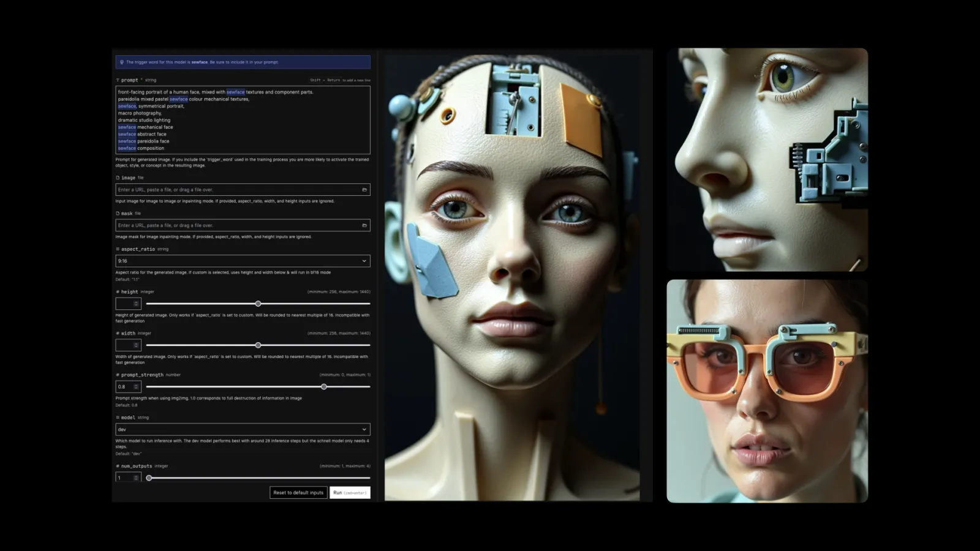Click the 'prompt_strength' field label
Image resolution: width=980 pixels, height=551 pixels.
point(142,375)
